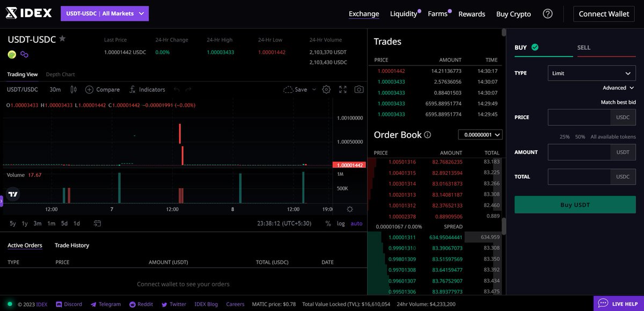Set chart range to 5y

click(x=12, y=224)
